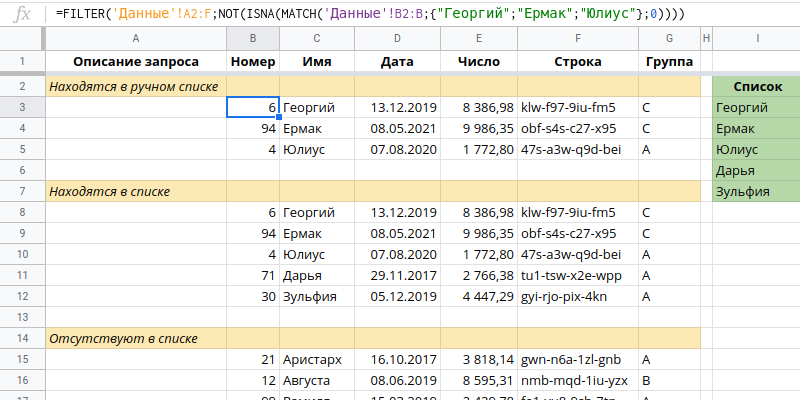800x400 pixels.
Task: Click cell with value 9 986,35 in row 4
Action: pos(479,129)
